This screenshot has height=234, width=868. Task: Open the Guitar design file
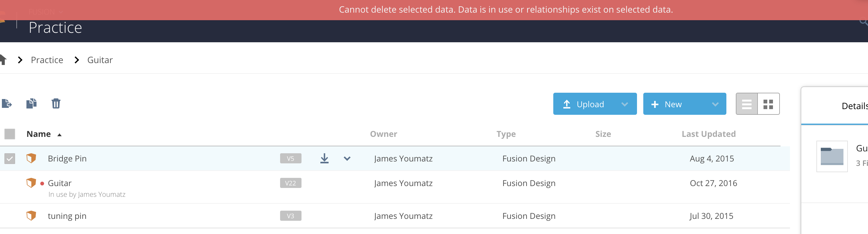60,183
